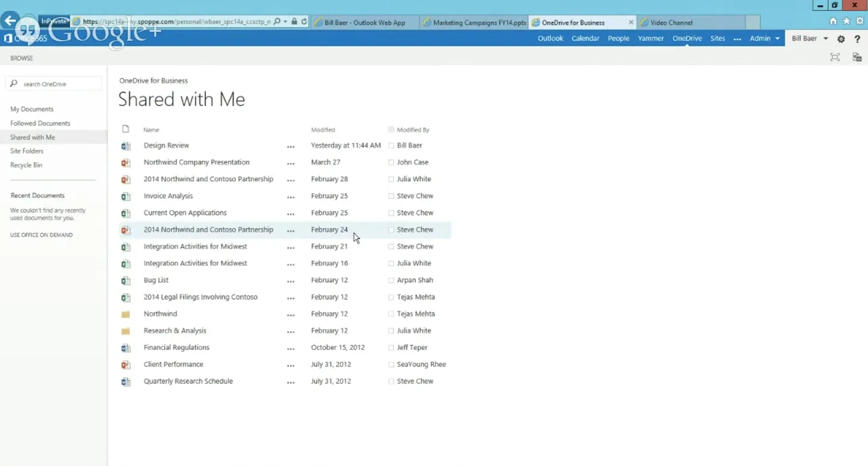Open the suite bar more options ellipsis

click(737, 39)
